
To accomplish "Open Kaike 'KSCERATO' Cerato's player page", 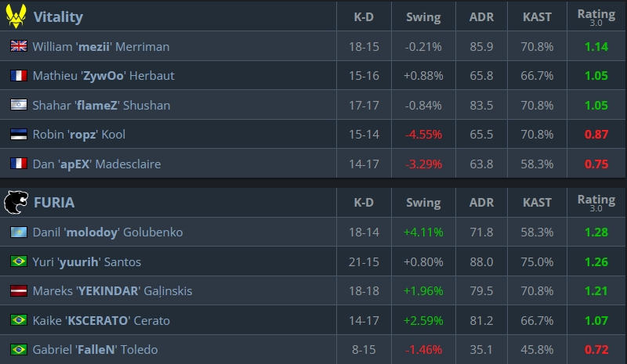I will coord(100,320).
